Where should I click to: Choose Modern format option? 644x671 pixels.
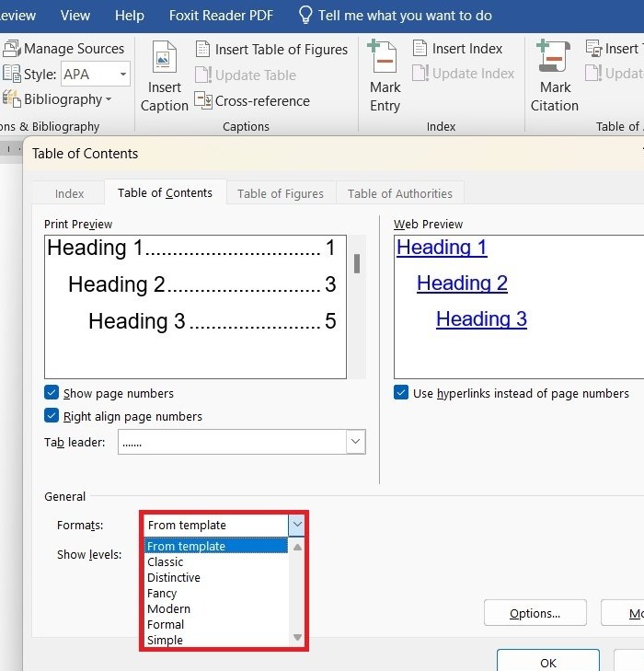pyautogui.click(x=216, y=609)
